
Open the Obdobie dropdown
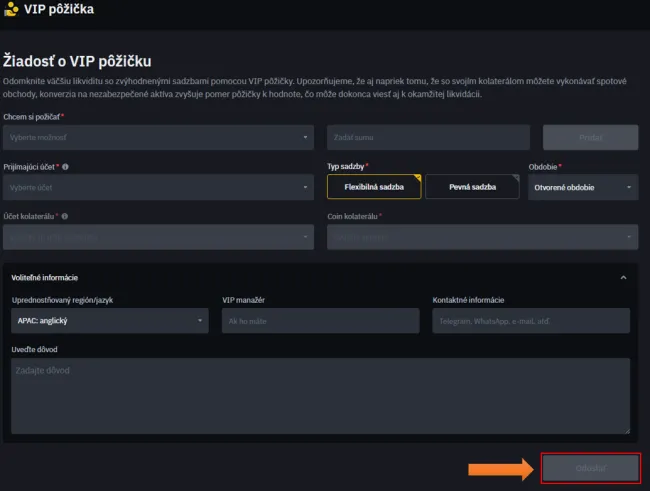(x=583, y=187)
